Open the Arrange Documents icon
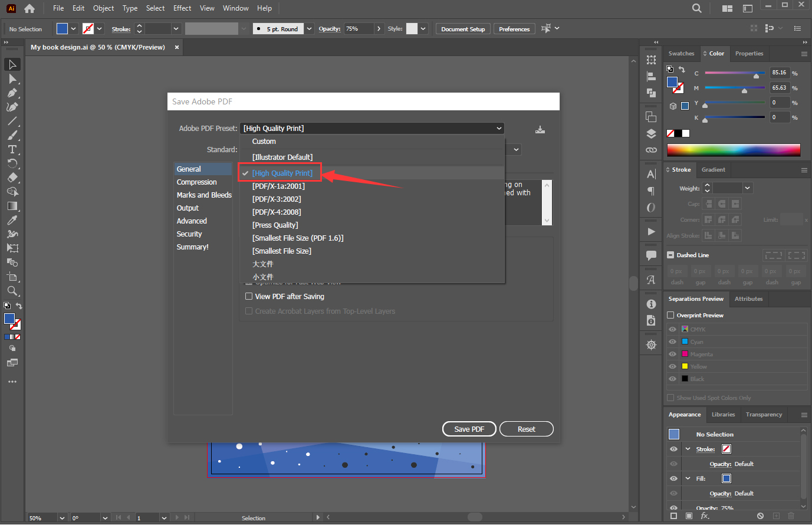Viewport: 812px width, 525px height. 727,8
